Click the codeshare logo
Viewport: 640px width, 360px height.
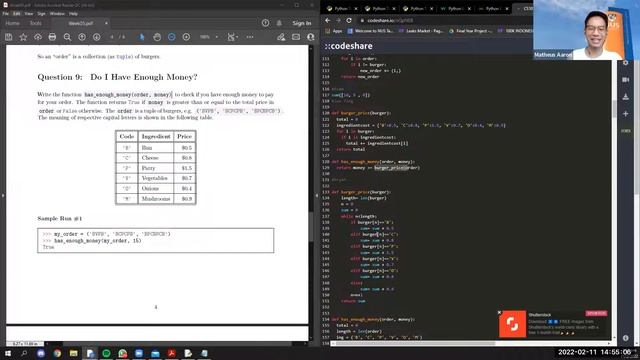click(x=349, y=46)
